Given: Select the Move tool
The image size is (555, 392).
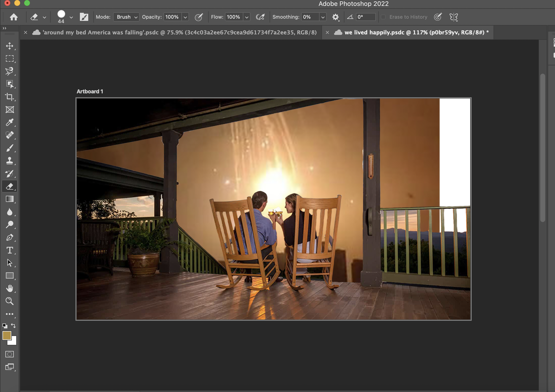Looking at the screenshot, I should coord(10,45).
